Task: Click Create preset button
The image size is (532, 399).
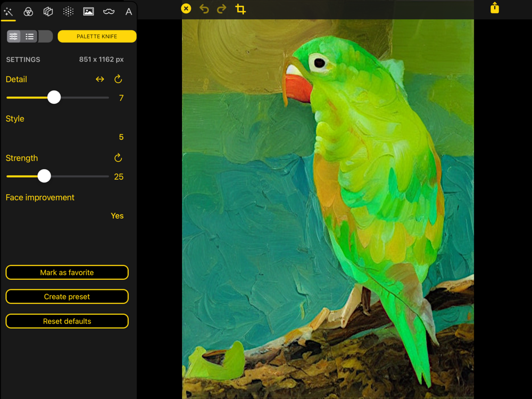Action: coord(67,296)
